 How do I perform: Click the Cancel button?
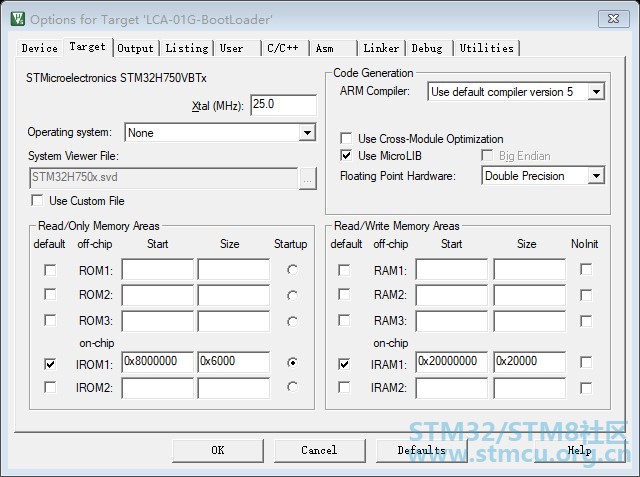click(x=320, y=450)
